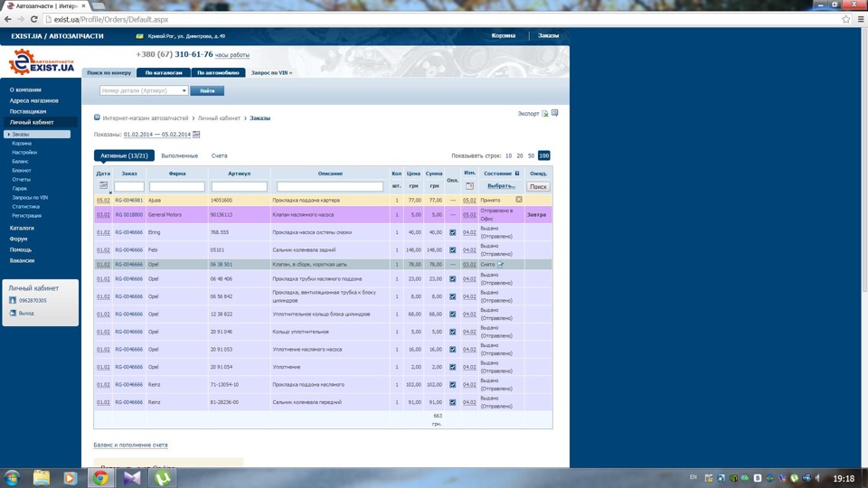
Task: Toggle paid checkbox for Opel 20 91 054
Action: (453, 368)
